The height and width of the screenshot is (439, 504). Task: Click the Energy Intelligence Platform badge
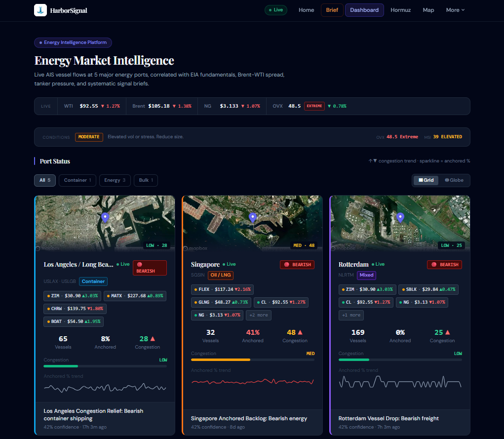coord(73,42)
